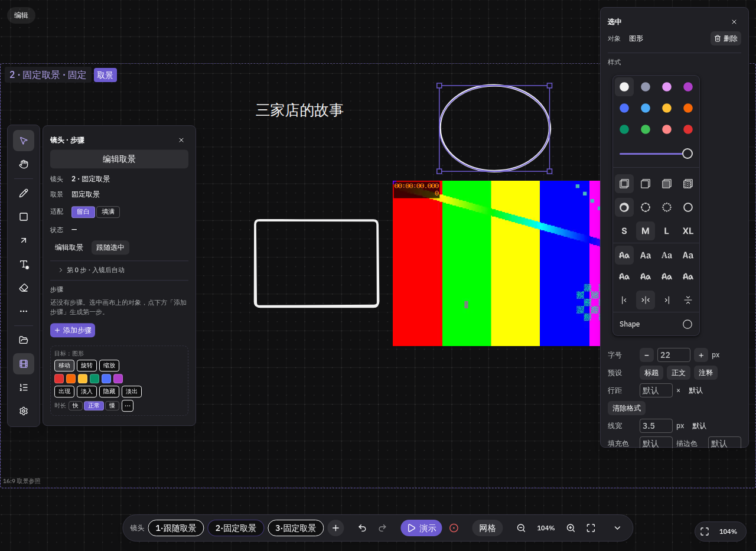Choose the pencil draw tool
Screen dimensions: 756x551
coord(24,193)
